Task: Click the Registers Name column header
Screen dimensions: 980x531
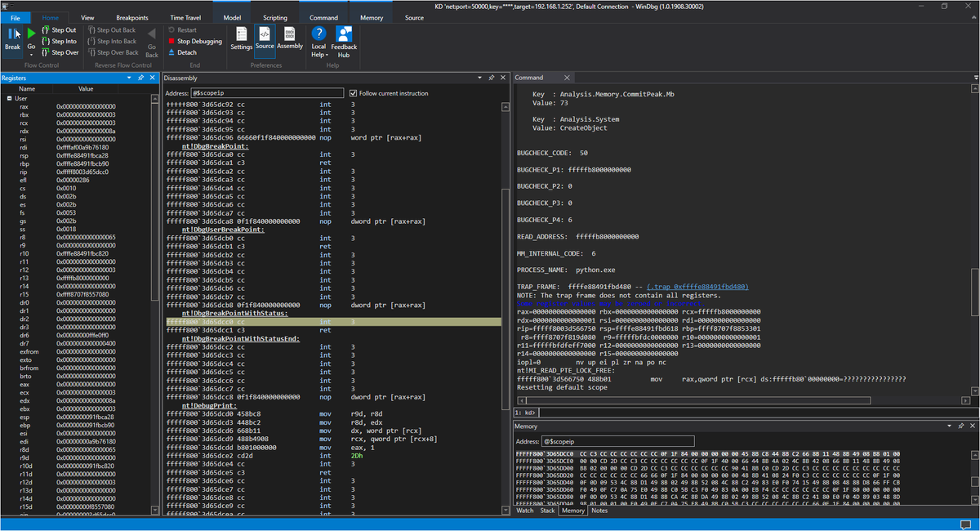Action: point(27,88)
